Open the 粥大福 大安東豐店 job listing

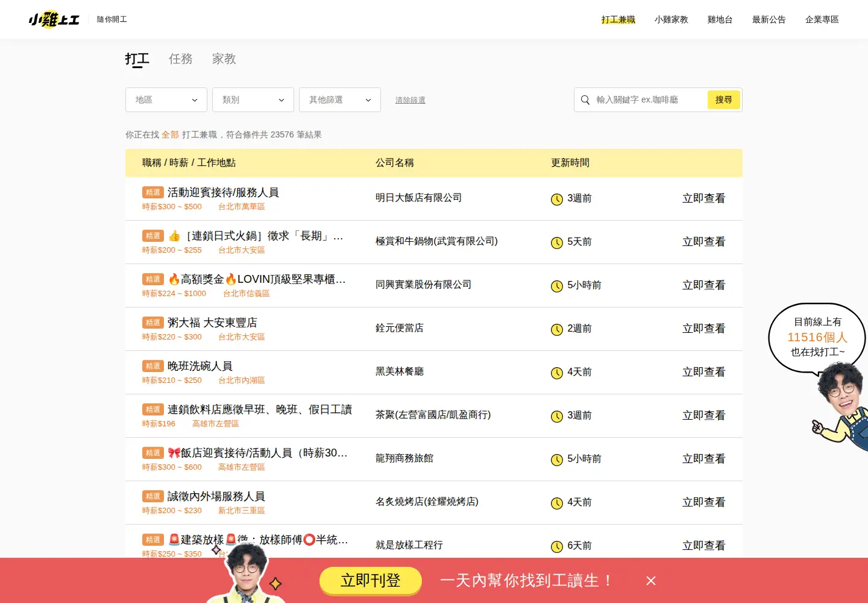coord(212,323)
